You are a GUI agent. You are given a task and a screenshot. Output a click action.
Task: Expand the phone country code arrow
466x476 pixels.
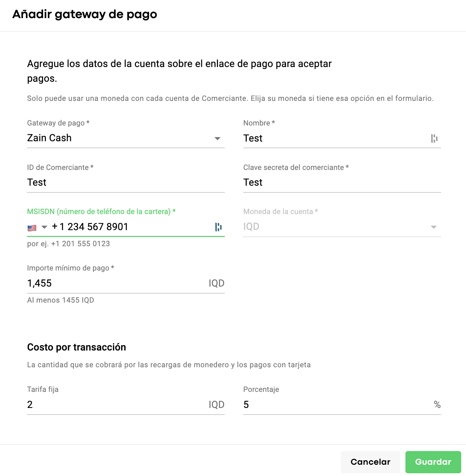[44, 227]
